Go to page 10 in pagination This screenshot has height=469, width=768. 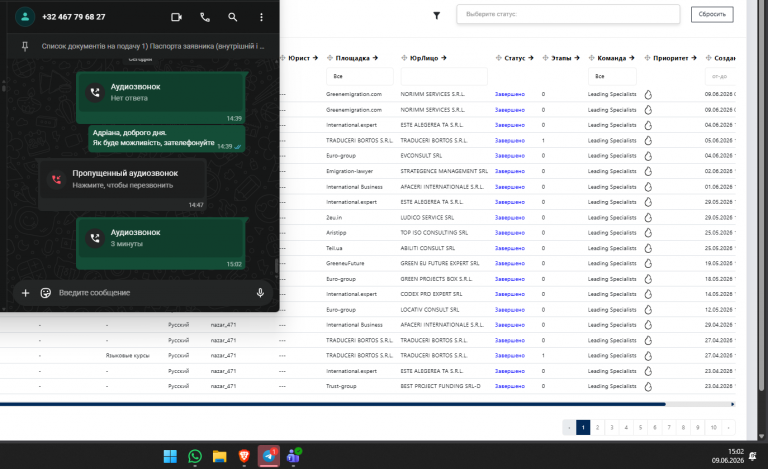coord(714,427)
